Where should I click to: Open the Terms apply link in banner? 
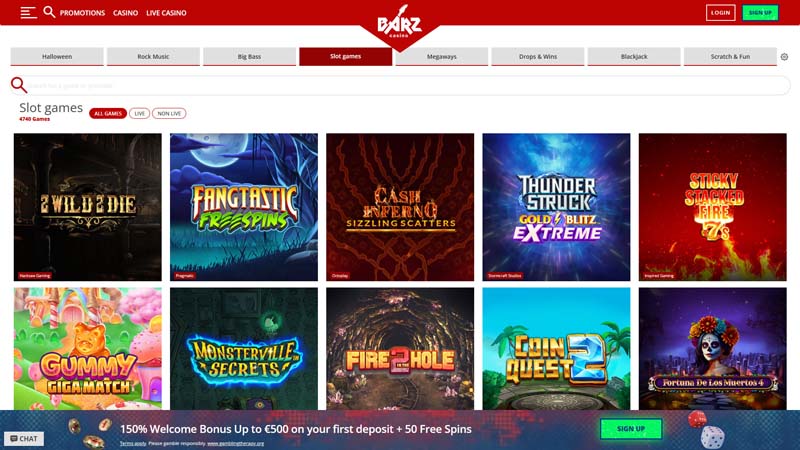133,443
